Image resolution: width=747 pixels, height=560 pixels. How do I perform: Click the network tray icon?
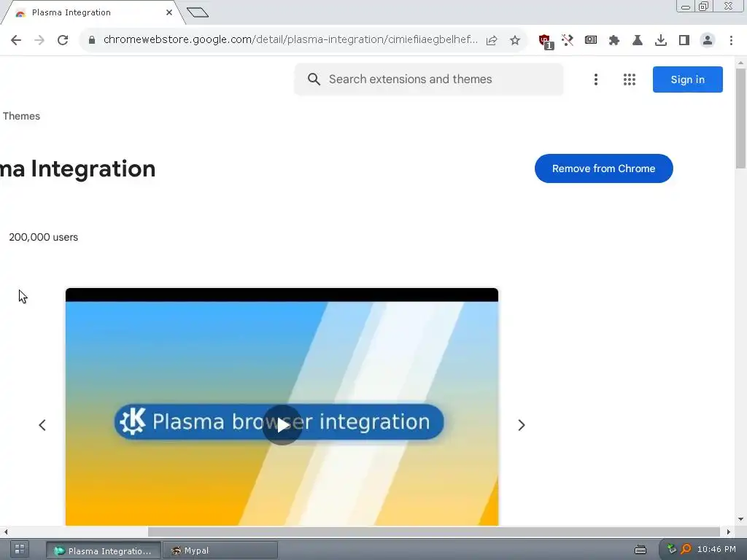[671, 549]
